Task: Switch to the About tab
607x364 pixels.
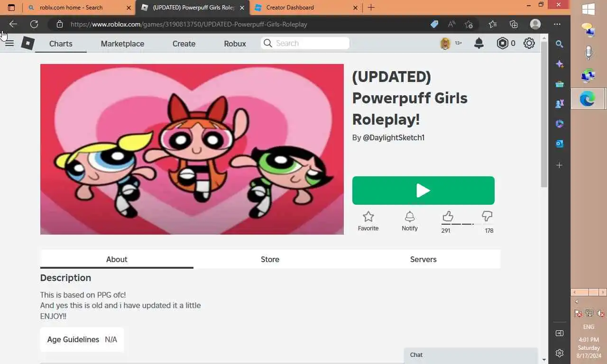Action: pyautogui.click(x=117, y=259)
